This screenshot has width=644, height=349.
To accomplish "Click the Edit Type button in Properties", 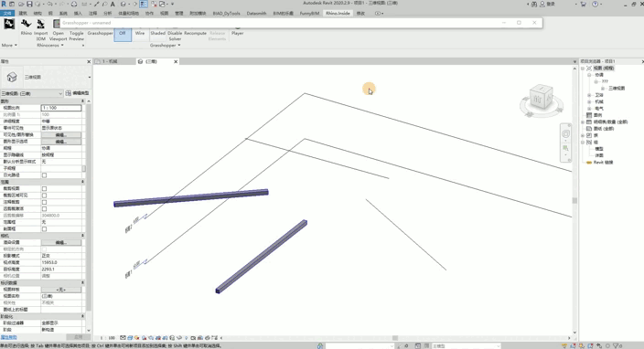I will (x=77, y=93).
